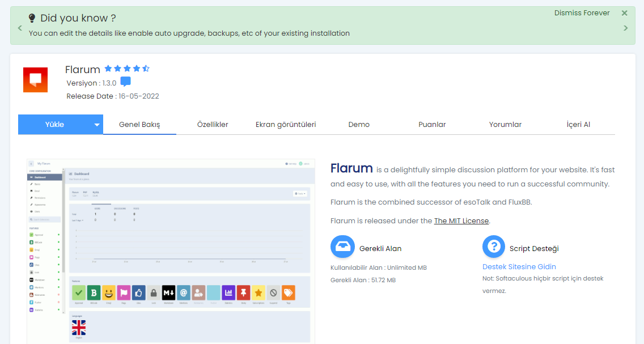Open the Puanlar tab
The width and height of the screenshot is (644, 344).
(432, 124)
